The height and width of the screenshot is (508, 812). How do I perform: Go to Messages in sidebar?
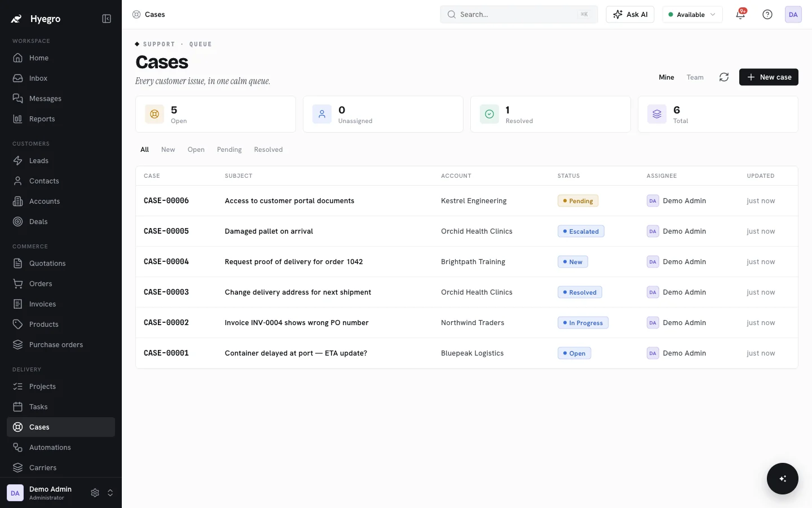tap(61, 98)
